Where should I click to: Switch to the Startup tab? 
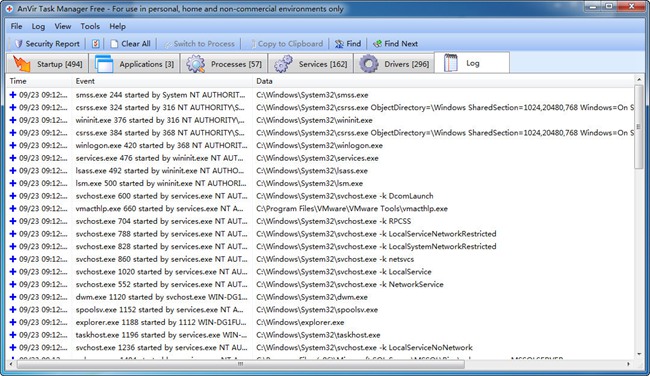[48, 64]
